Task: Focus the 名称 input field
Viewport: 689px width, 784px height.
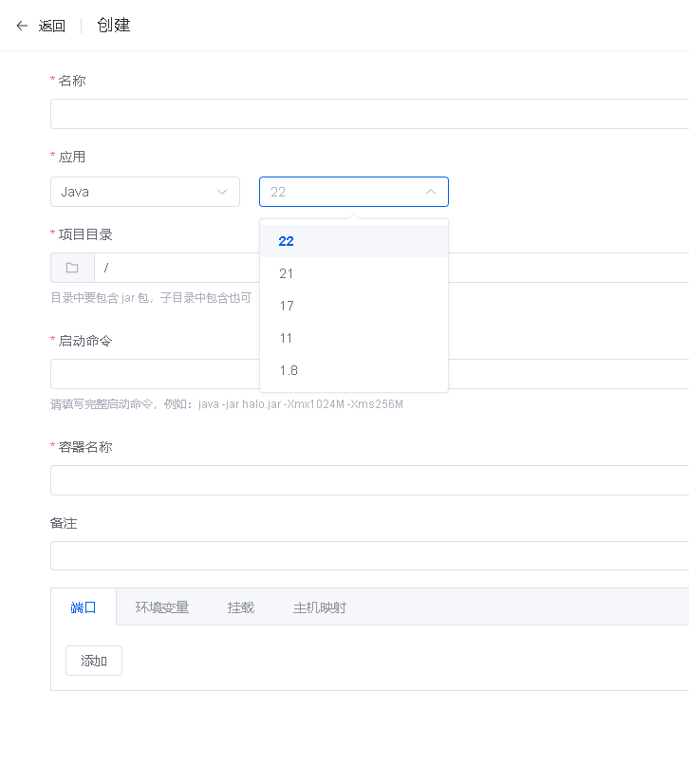Action: [x=370, y=114]
